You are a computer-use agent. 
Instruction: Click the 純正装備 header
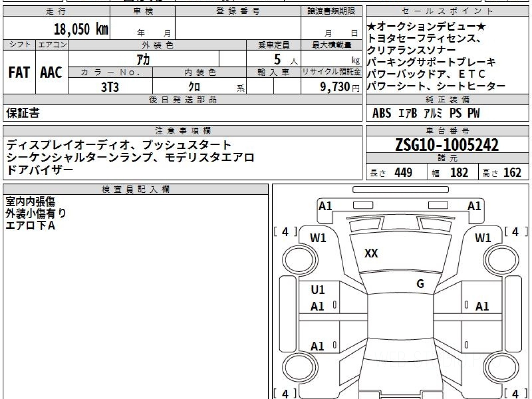448,100
